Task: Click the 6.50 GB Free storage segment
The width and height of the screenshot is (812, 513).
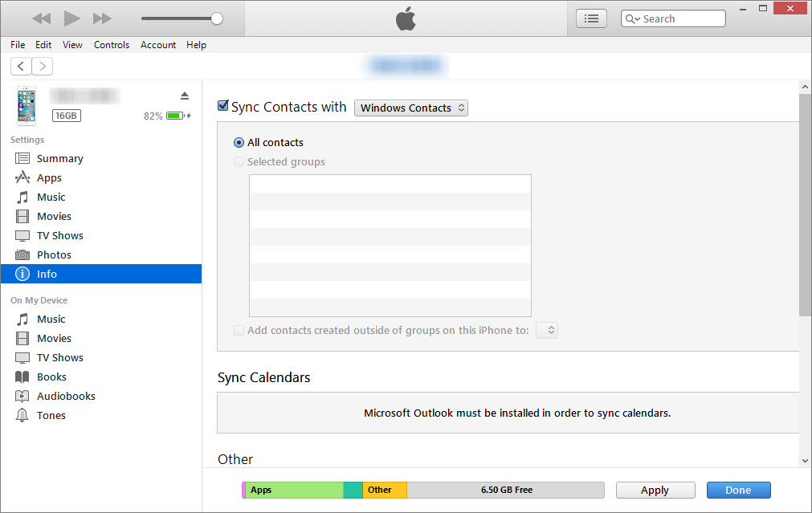Action: (x=506, y=490)
